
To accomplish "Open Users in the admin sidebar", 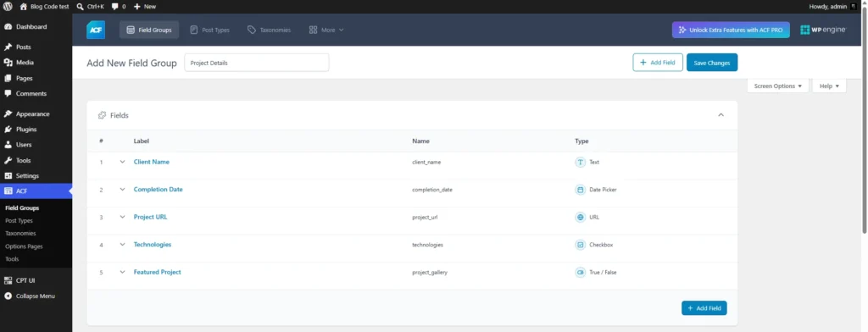I will (36, 145).
